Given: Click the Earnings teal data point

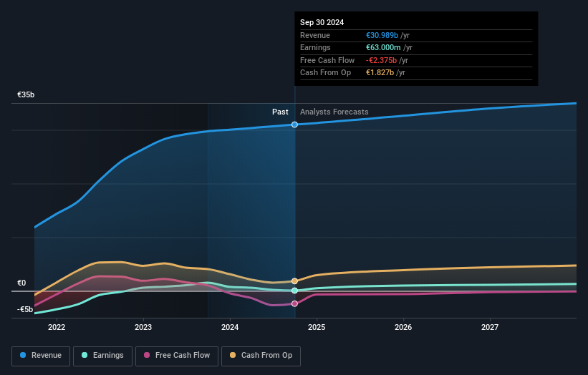Looking at the screenshot, I should click(x=295, y=291).
